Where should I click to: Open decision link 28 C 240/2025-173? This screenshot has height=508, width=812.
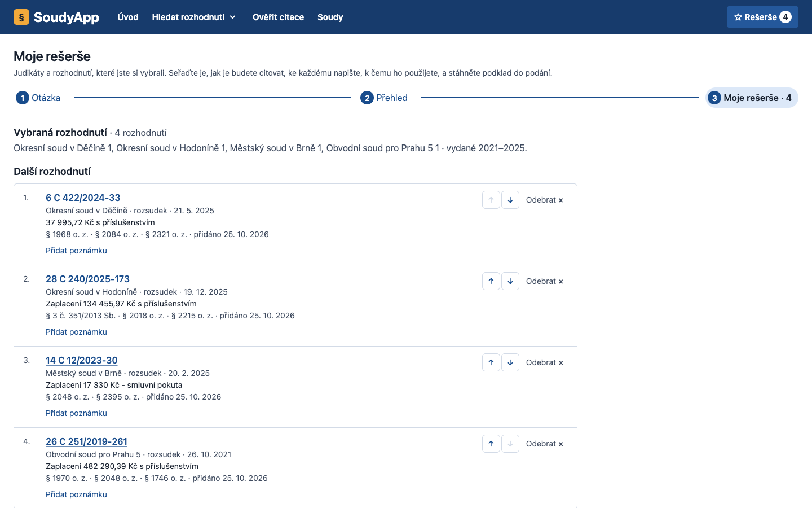(x=87, y=279)
